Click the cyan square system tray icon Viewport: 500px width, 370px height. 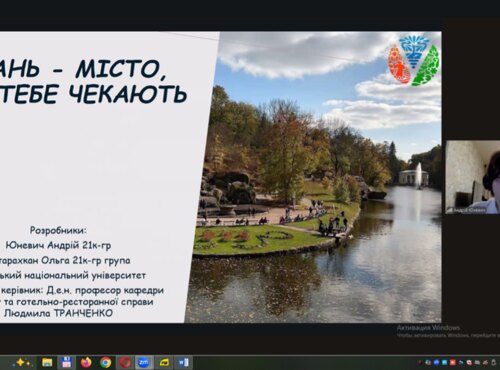(444, 362)
